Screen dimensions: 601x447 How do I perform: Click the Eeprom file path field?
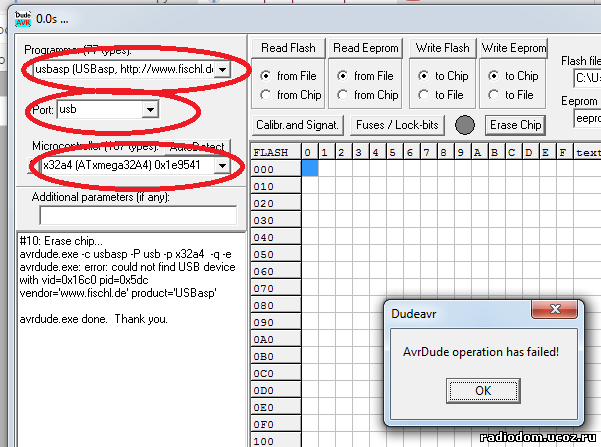coord(587,118)
